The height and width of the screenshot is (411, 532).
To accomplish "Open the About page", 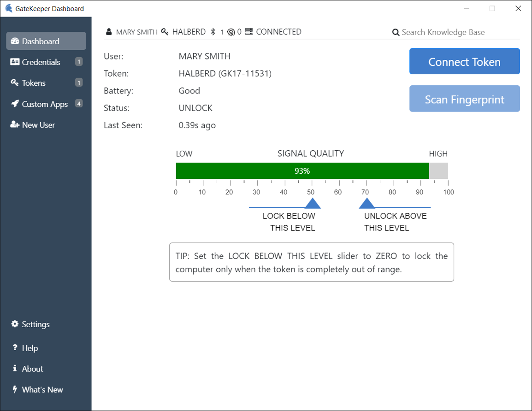I will click(x=46, y=369).
